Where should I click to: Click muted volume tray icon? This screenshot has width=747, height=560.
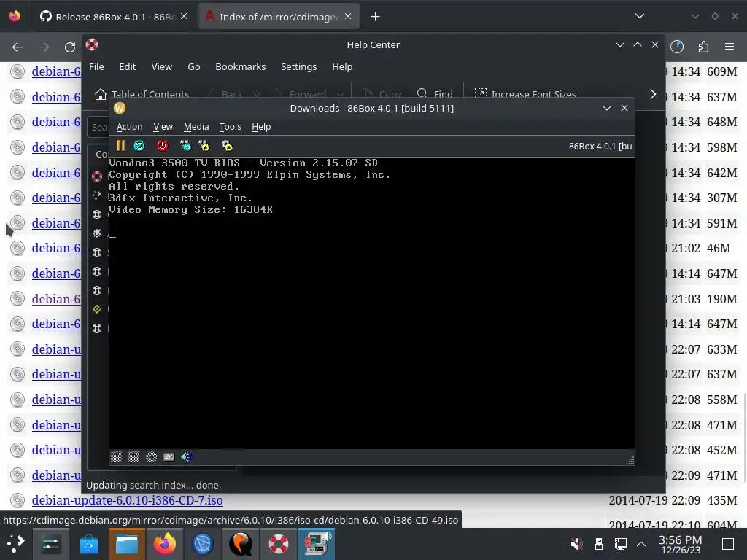[576, 544]
